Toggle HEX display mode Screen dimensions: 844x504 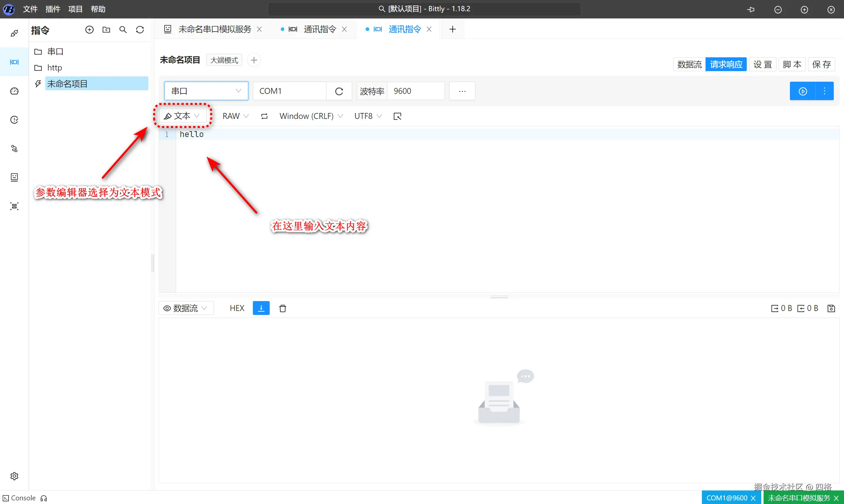[237, 308]
